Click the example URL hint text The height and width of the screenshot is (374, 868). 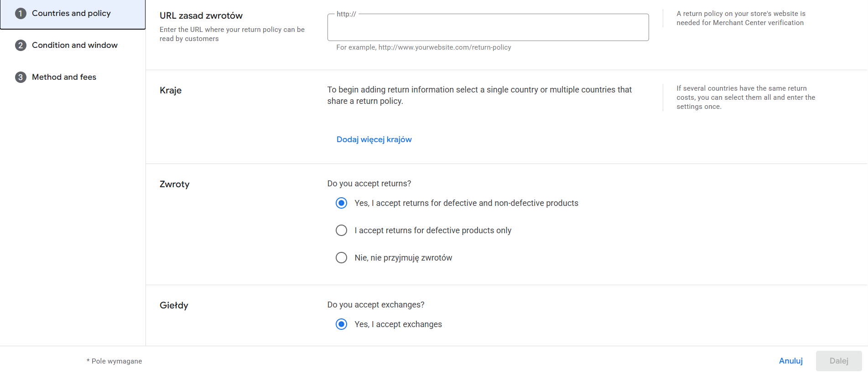pos(424,47)
